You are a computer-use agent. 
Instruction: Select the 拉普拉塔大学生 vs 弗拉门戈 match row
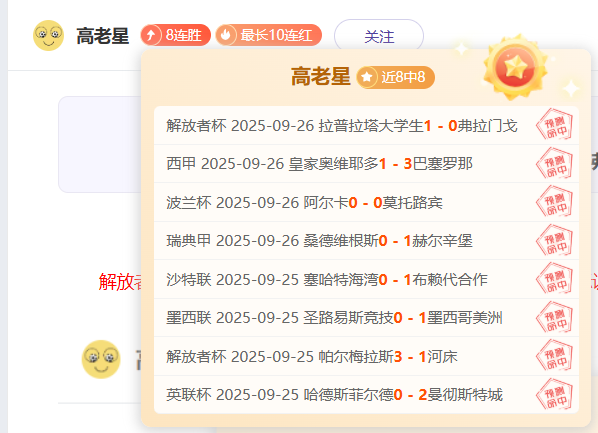pos(366,126)
